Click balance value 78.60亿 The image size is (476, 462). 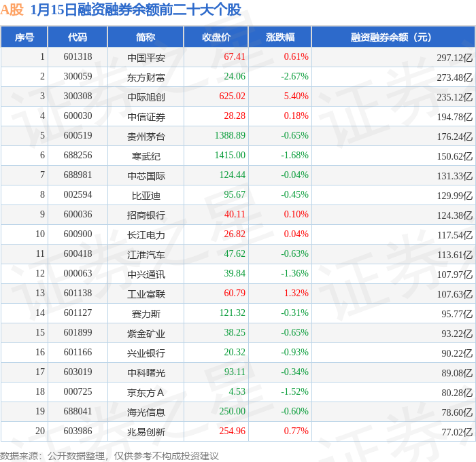coord(457,412)
